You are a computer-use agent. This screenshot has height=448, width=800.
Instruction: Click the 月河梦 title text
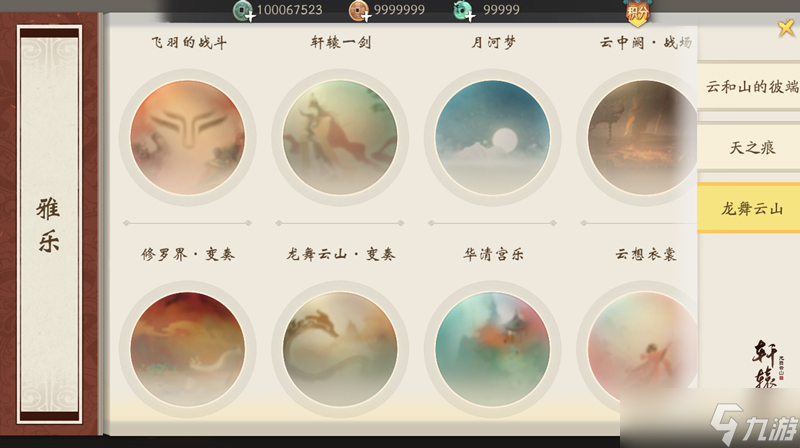(x=493, y=42)
